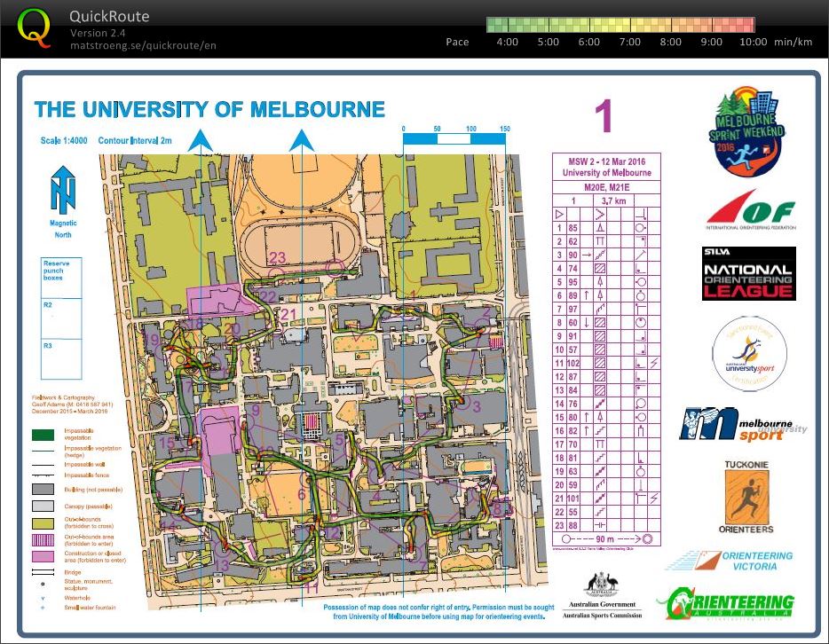Viewport: 829px width, 644px height.
Task: Click the pace color gradient bar
Action: 620,25
